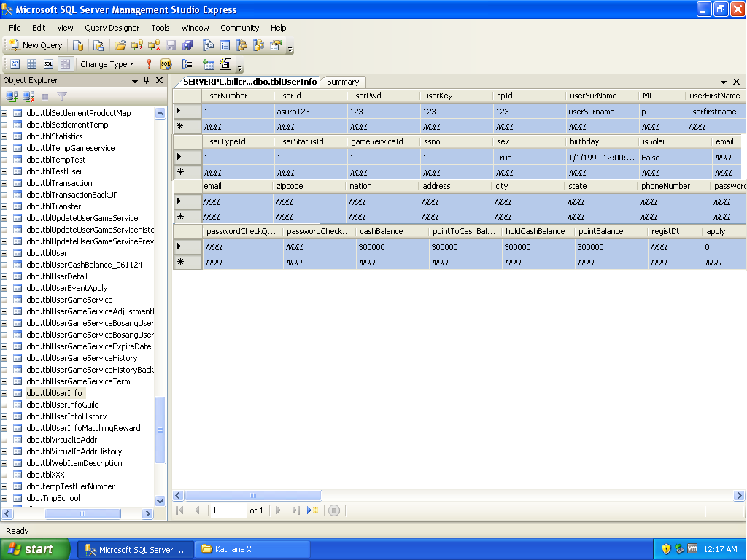Screen dimensions: 747x560
Task: Click the Add Group By toolbar icon
Action: click(x=187, y=64)
